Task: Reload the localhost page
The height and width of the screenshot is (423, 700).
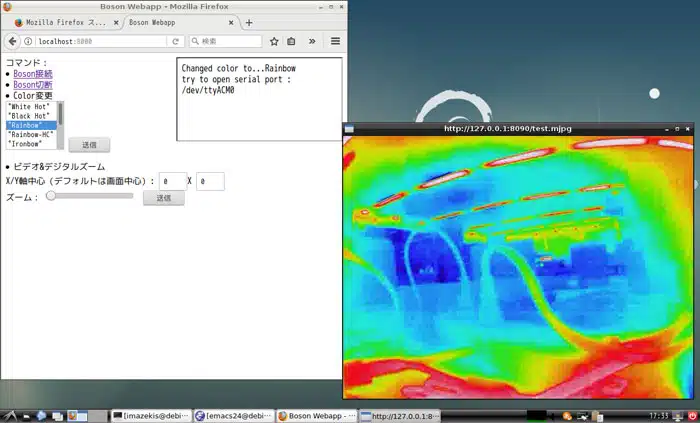Action: coord(176,41)
